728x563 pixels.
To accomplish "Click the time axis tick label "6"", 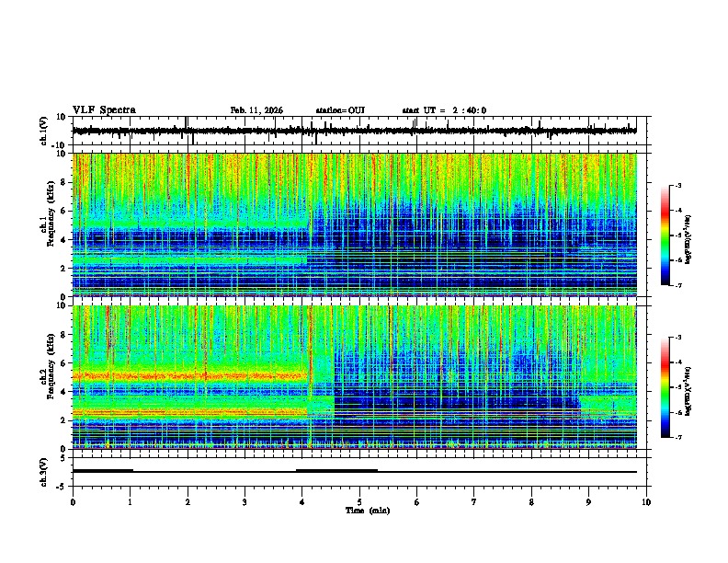I will (417, 502).
